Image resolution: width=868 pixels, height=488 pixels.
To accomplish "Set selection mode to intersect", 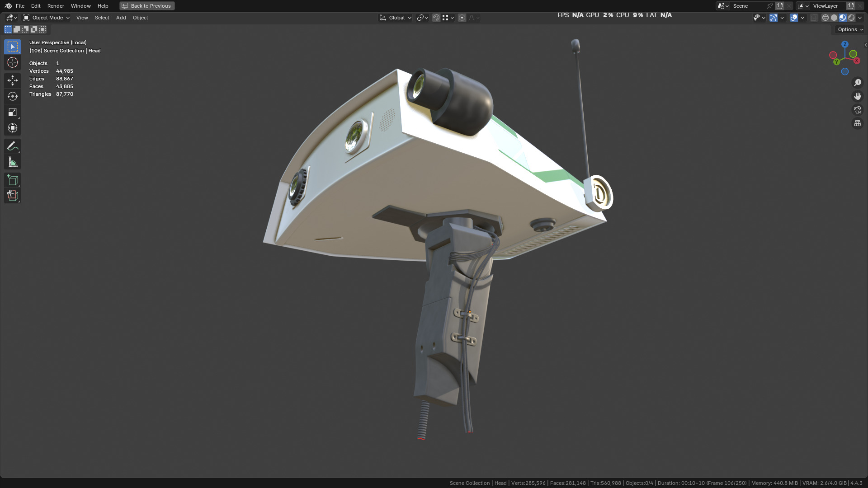I will tap(42, 29).
